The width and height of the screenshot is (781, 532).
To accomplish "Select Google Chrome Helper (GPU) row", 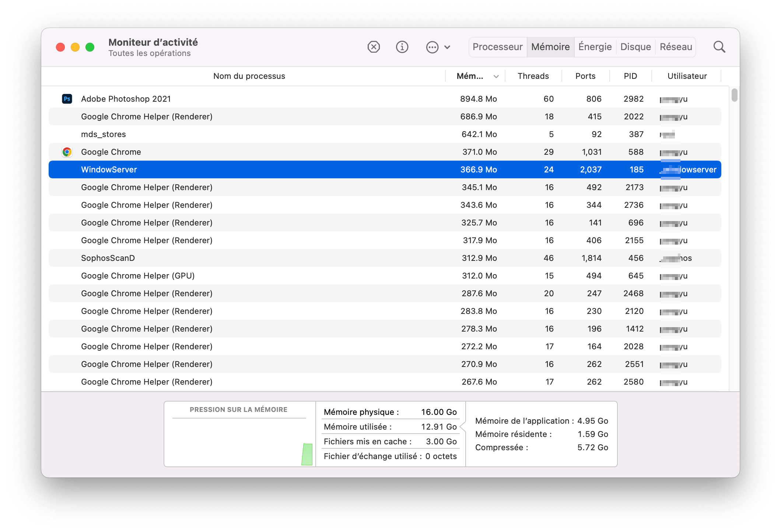I will coord(385,276).
